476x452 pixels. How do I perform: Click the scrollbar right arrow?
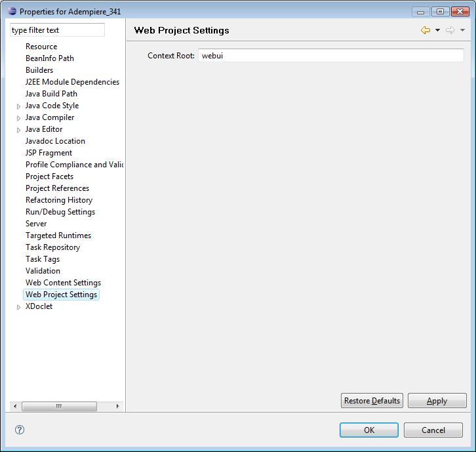pyautogui.click(x=118, y=406)
